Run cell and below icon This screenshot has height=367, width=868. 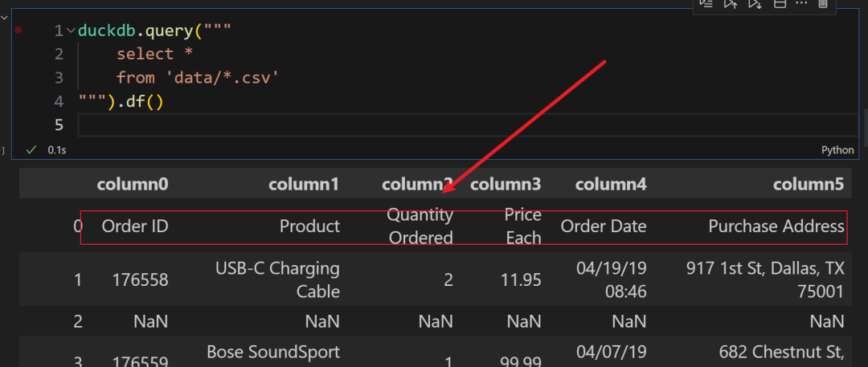pyautogui.click(x=755, y=4)
